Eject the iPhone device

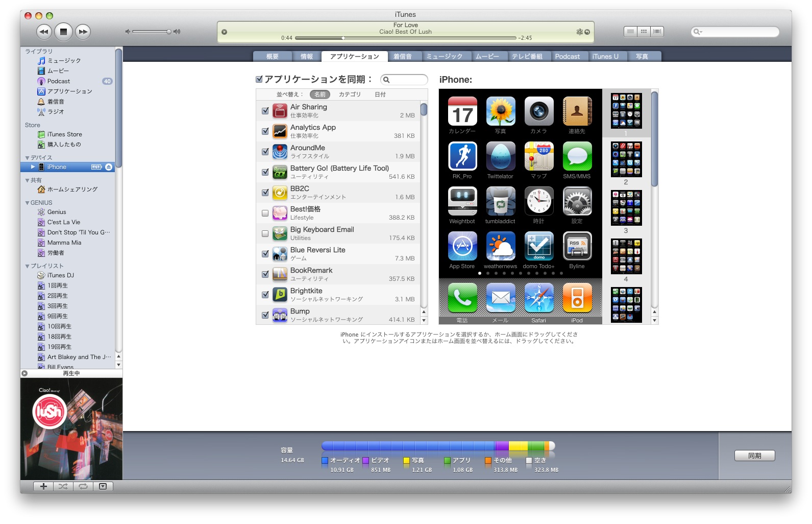click(109, 167)
